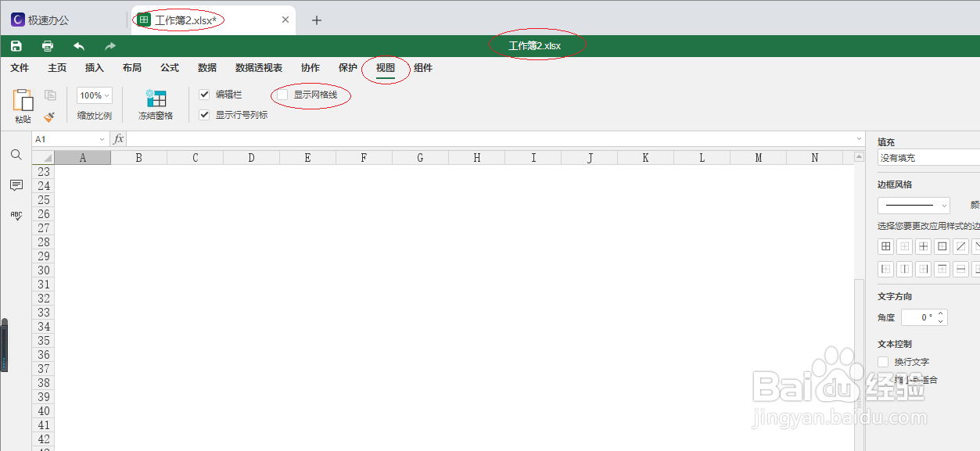
Task: Decrease text angle with down stepper
Action: [941, 321]
